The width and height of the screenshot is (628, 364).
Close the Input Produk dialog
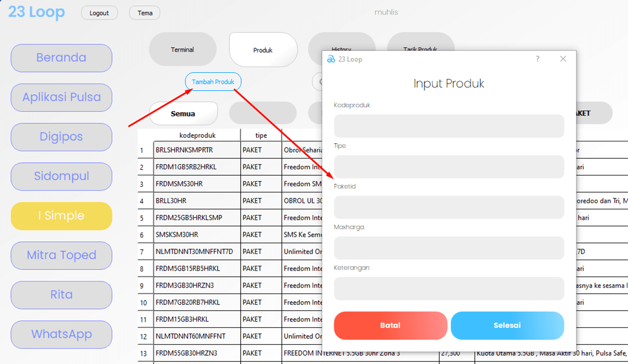coord(563,59)
